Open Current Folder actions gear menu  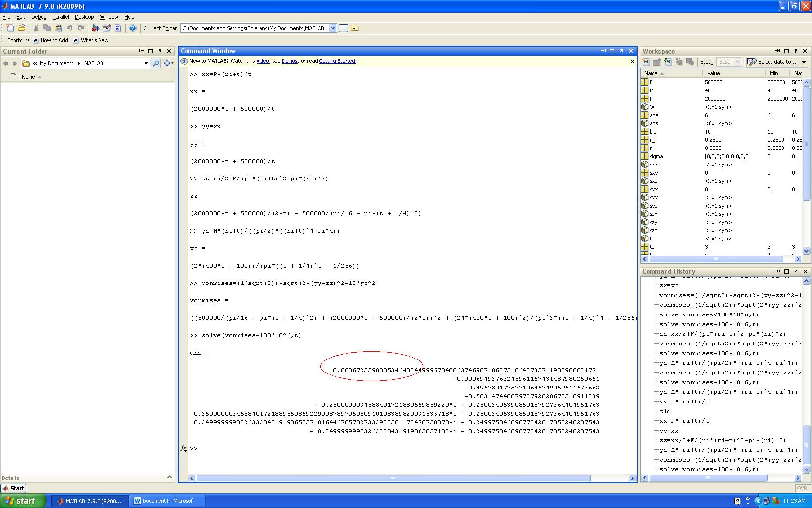point(168,63)
